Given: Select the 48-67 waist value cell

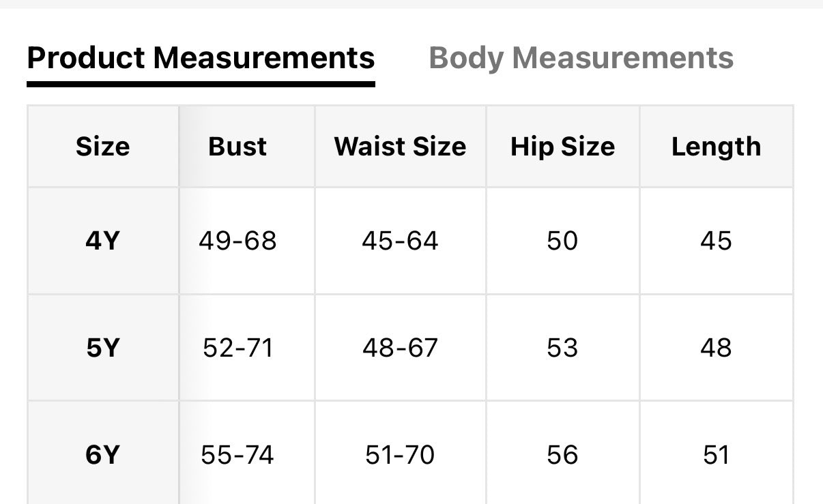Looking at the screenshot, I should coord(400,348).
